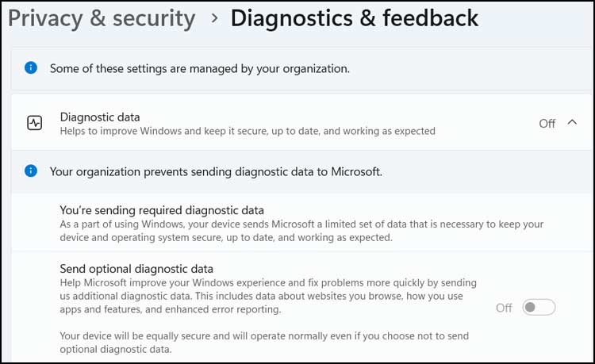The width and height of the screenshot is (595, 364).
Task: Click the 'Your organization prevents sending' message
Action: click(216, 171)
